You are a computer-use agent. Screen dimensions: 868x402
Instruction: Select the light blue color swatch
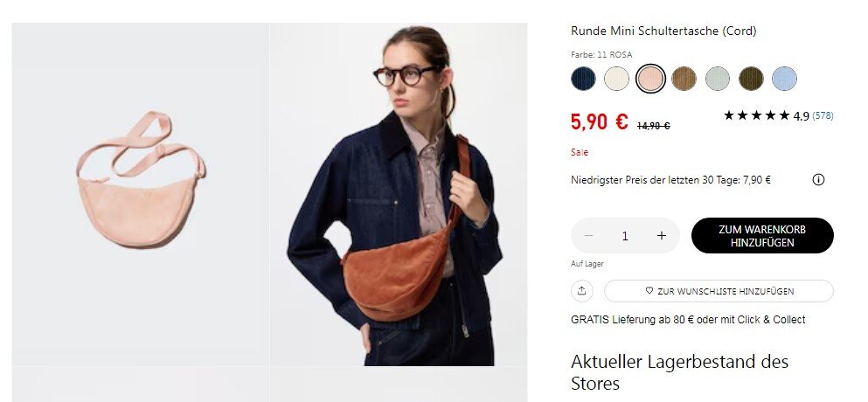(784, 79)
